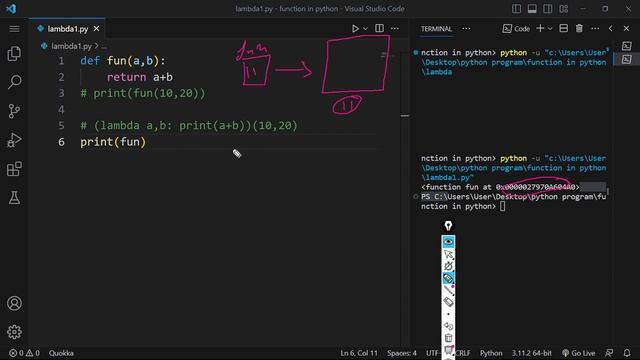Move the panel with the chevron icon
Image resolution: width=640 pixels, height=360 pixels.
(x=611, y=29)
